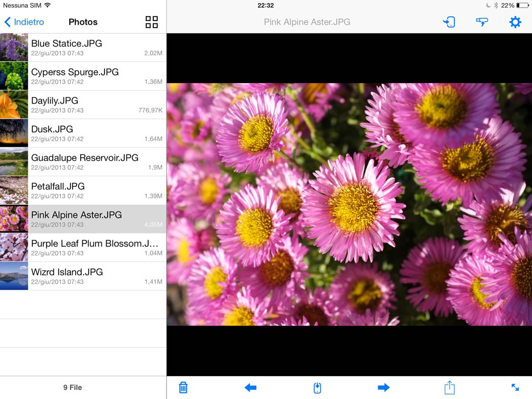Viewport: 532px width, 399px height.
Task: Tap the Bluetooth status icon
Action: click(x=495, y=6)
